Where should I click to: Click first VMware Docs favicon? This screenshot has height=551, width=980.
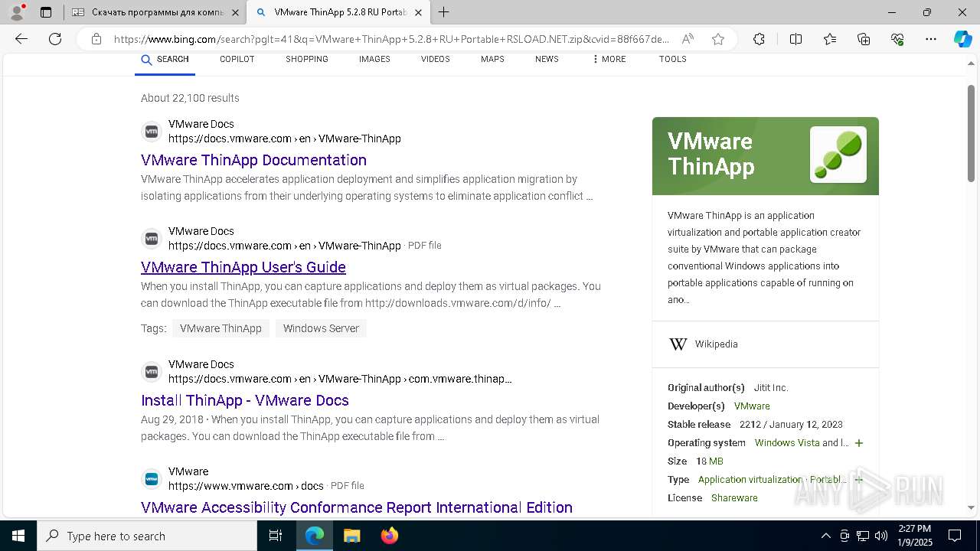pyautogui.click(x=152, y=132)
